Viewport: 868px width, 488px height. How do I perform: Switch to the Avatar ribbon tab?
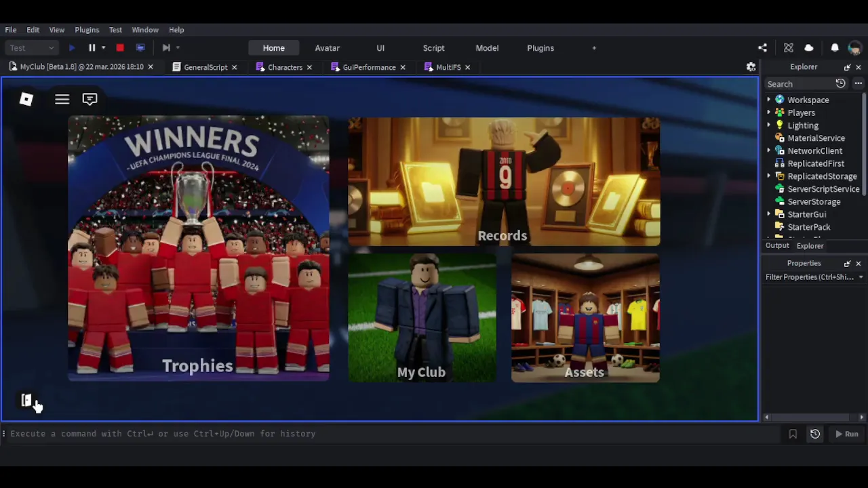[x=327, y=48]
